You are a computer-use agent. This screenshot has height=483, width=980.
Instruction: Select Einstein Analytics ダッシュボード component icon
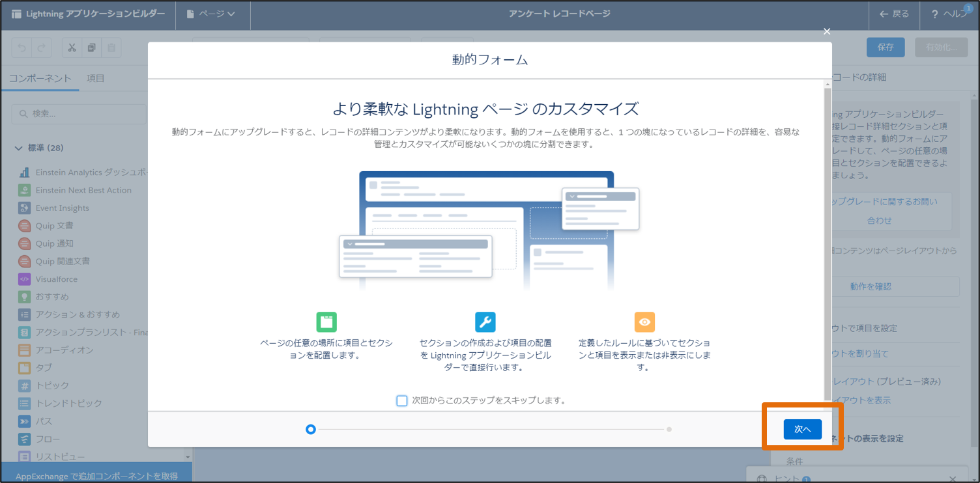24,172
